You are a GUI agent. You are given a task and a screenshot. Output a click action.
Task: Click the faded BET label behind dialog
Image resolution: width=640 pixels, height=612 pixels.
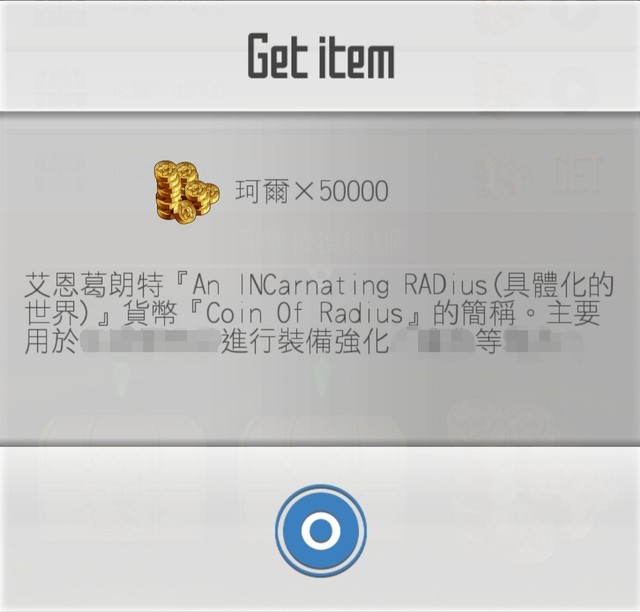click(578, 175)
